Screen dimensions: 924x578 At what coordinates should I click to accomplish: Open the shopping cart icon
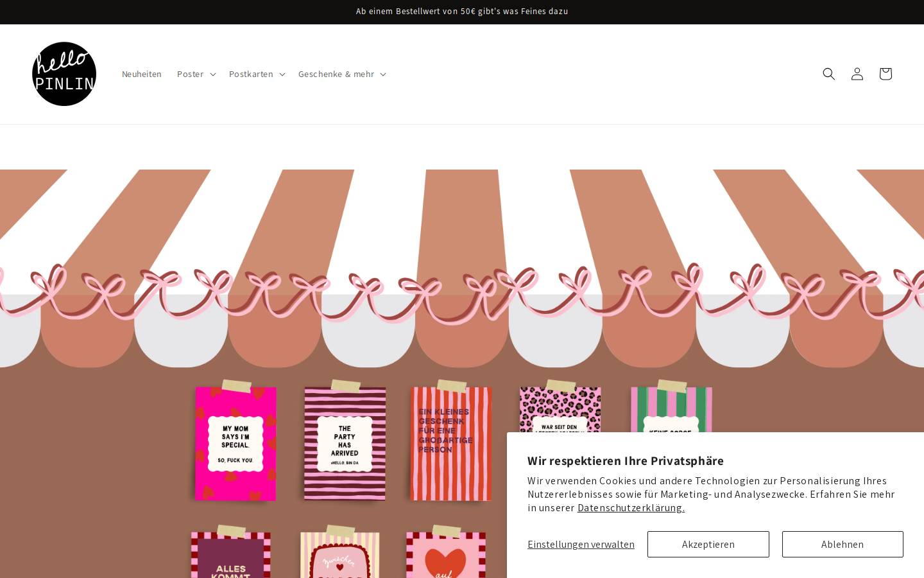886,74
